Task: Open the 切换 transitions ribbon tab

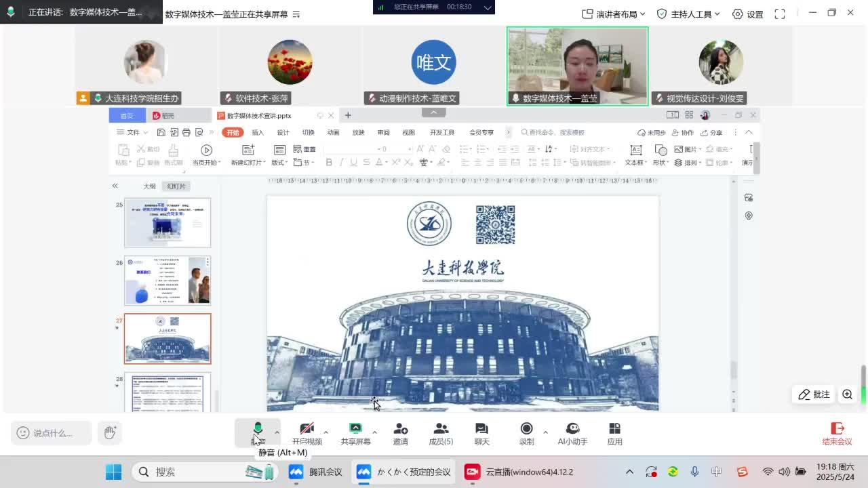Action: 308,132
